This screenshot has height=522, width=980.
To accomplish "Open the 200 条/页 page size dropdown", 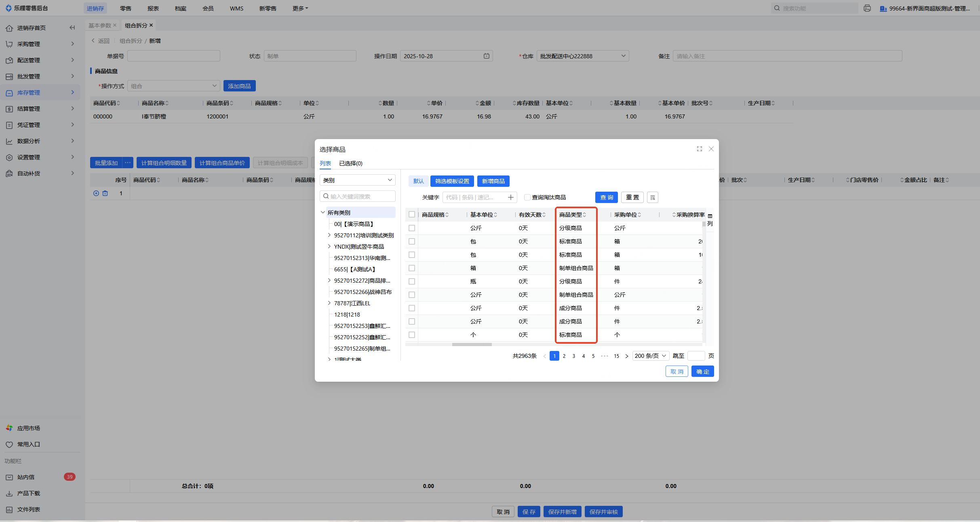I will point(650,356).
